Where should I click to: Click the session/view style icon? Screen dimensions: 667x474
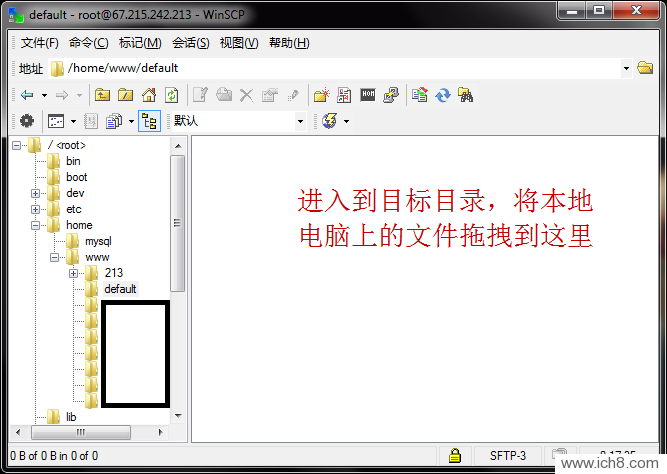(x=56, y=121)
